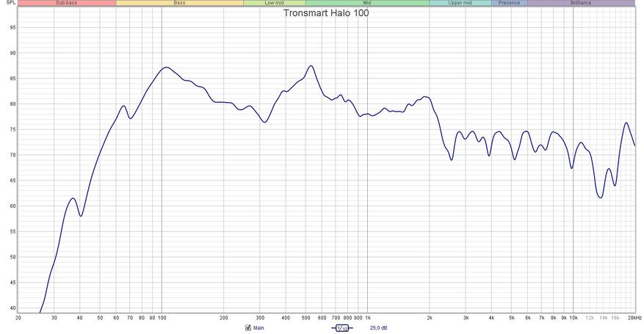The width and height of the screenshot is (644, 334).
Task: Click the 40 SPL axis value
Action: [x=13, y=308]
